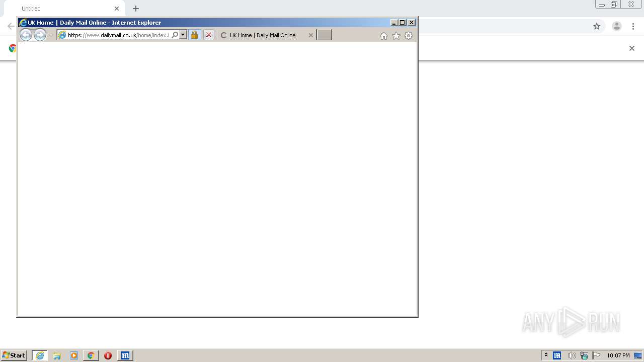Open a new tab in Internet Explorer
This screenshot has height=362, width=644.
click(x=324, y=35)
